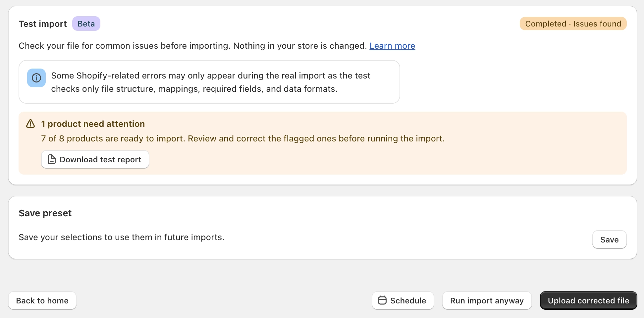Image resolution: width=644 pixels, height=318 pixels.
Task: Save the preset selections
Action: click(609, 239)
